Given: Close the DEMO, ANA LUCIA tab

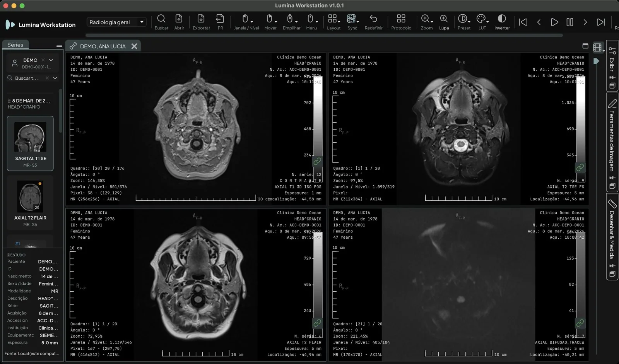Looking at the screenshot, I should pos(134,46).
